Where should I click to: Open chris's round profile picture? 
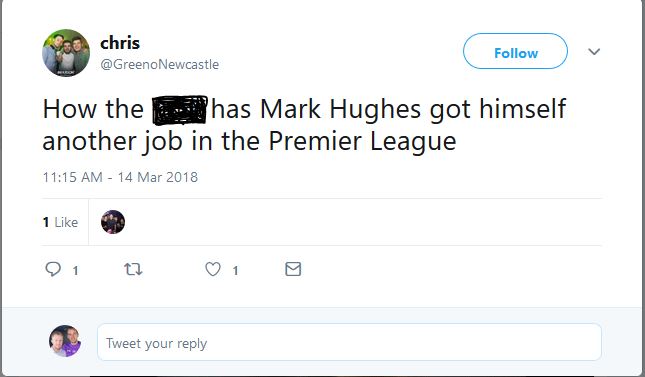66,53
